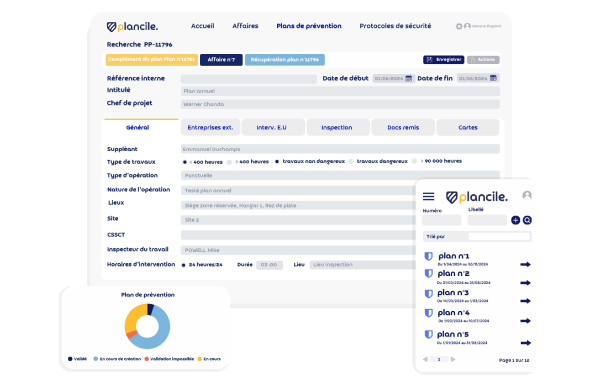600x380 pixels.
Task: Go to the next page with the right arrow
Action: pyautogui.click(x=453, y=359)
